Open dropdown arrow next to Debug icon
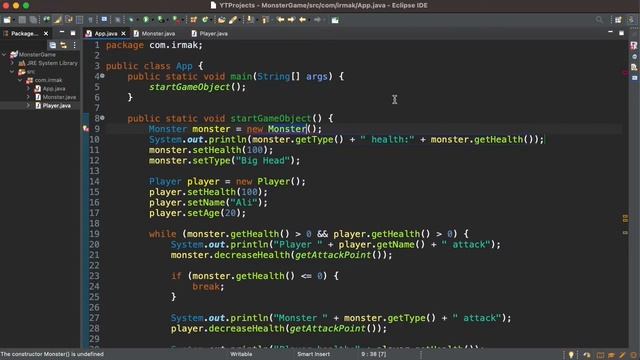The height and width of the screenshot is (360, 640). point(138,20)
